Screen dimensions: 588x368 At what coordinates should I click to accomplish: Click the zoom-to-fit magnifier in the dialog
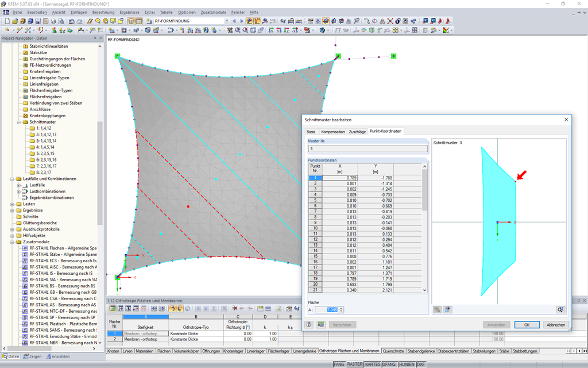561,309
